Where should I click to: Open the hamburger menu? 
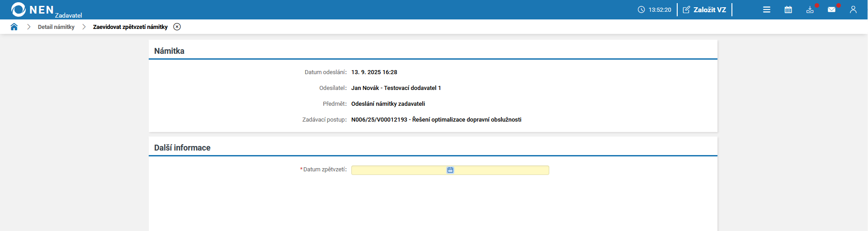click(767, 9)
